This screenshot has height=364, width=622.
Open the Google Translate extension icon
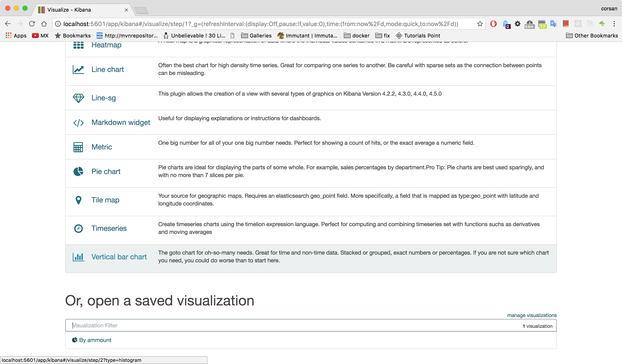(554, 24)
